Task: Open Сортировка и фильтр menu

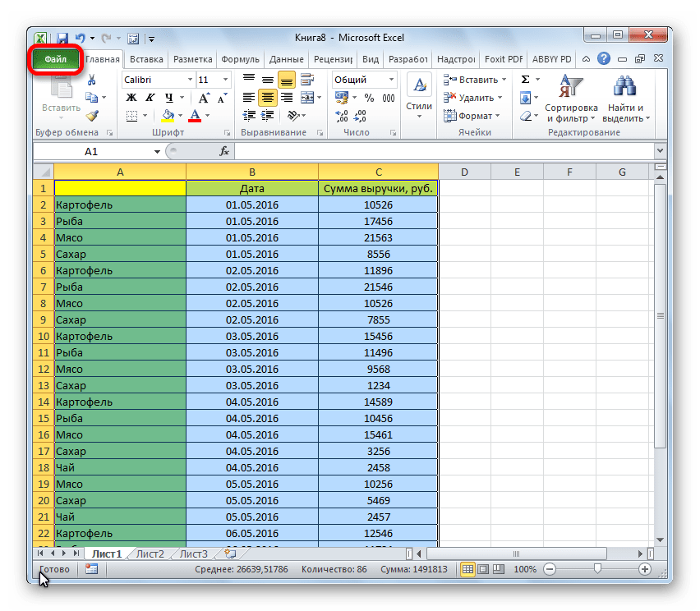Action: tap(571, 99)
